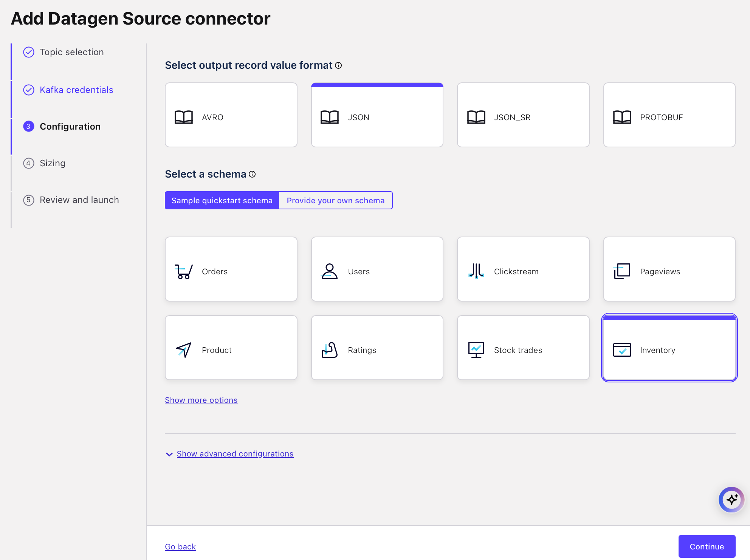This screenshot has height=560, width=750.
Task: Go to Kafka credentials step
Action: 76,90
